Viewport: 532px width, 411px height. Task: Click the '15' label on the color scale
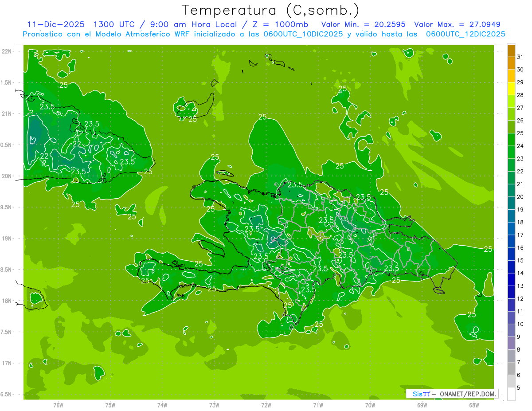point(520,260)
